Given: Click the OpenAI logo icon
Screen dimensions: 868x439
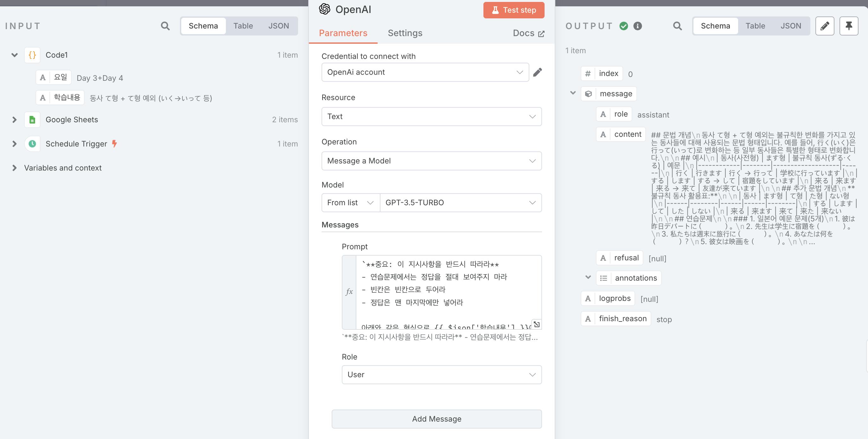Looking at the screenshot, I should click(324, 9).
